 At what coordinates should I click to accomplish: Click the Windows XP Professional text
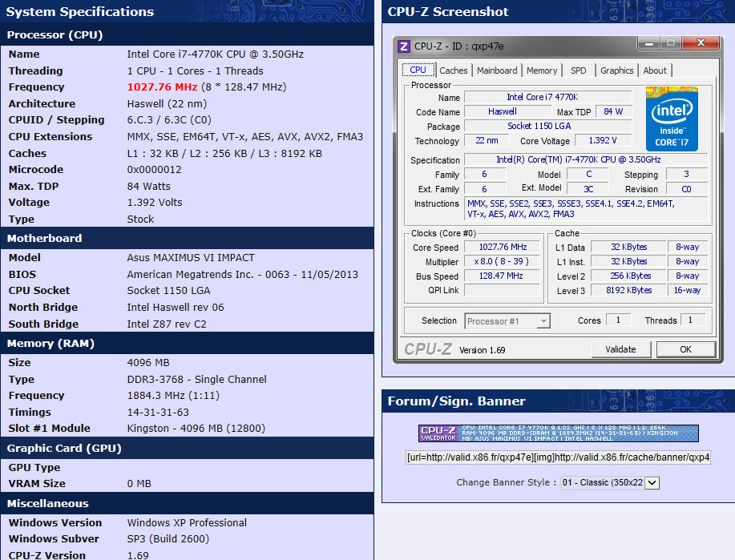pyautogui.click(x=187, y=523)
